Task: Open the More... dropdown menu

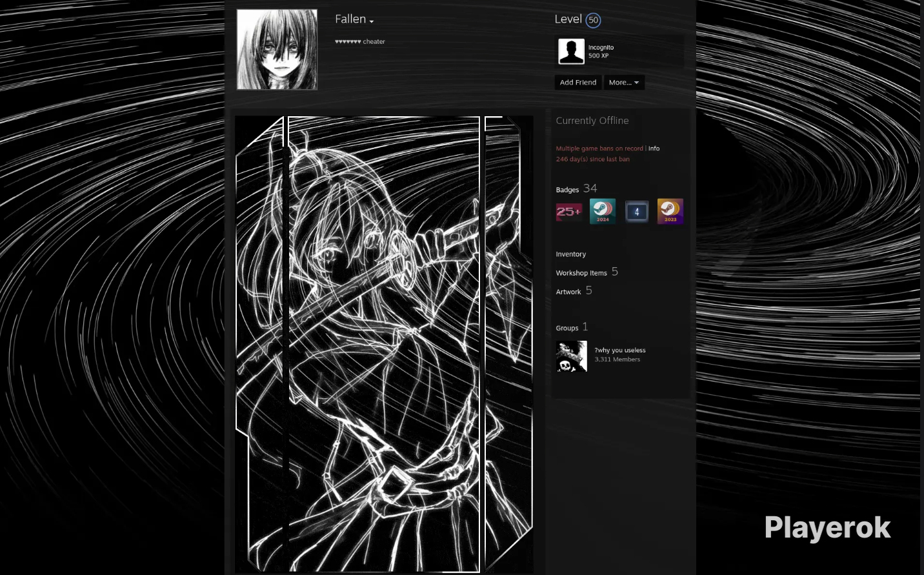Action: 623,83
